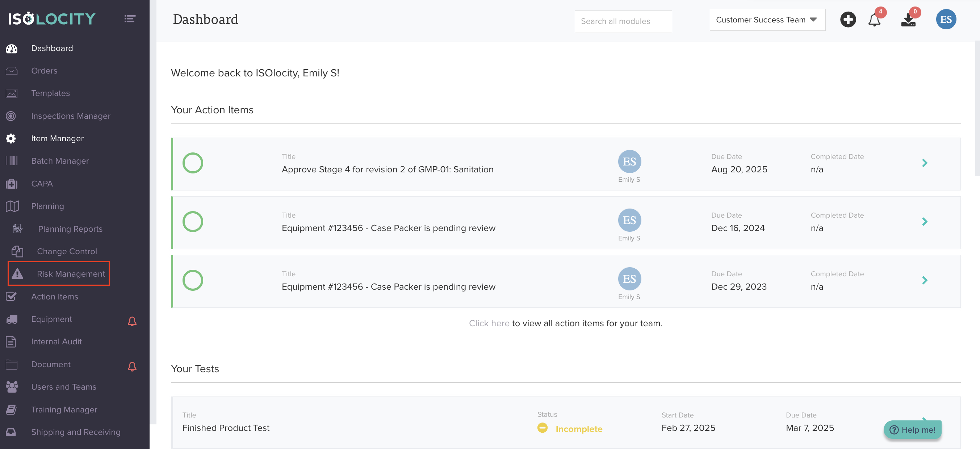Check circle for Dec 16, 2024 equipment item
980x449 pixels.
193,222
